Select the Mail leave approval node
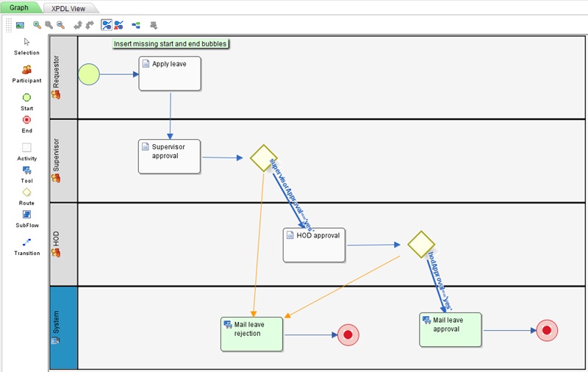The height and width of the screenshot is (372, 588). [x=451, y=329]
